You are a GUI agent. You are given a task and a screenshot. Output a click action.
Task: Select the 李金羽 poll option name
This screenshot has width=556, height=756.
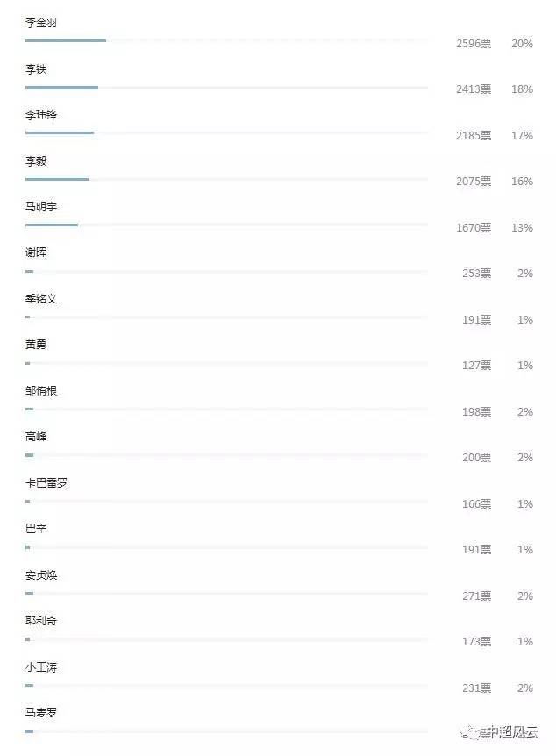tap(41, 23)
